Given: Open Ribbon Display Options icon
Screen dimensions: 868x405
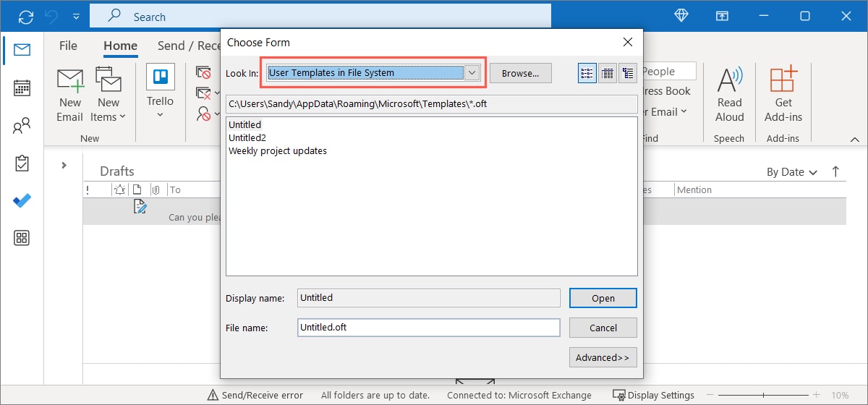Looking at the screenshot, I should tap(722, 16).
